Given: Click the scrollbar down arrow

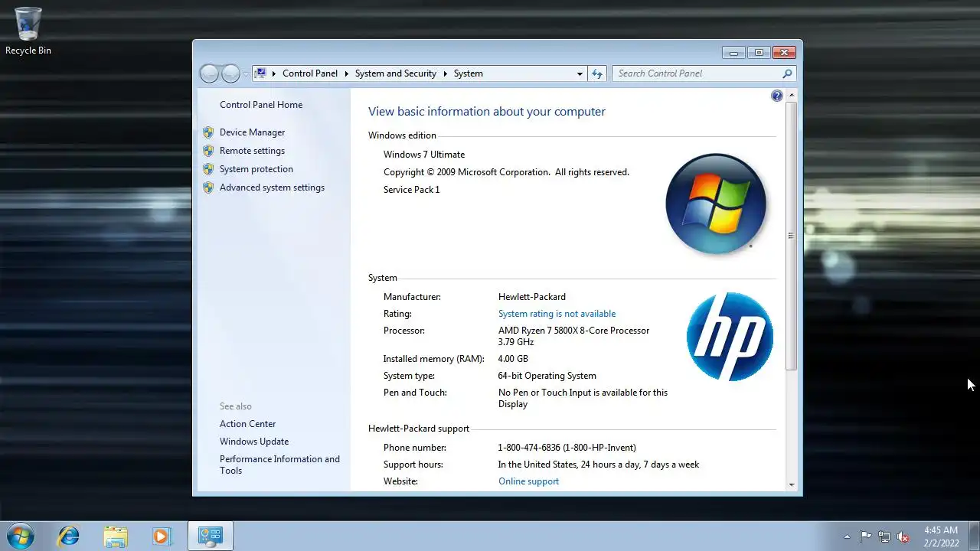Looking at the screenshot, I should (x=791, y=484).
